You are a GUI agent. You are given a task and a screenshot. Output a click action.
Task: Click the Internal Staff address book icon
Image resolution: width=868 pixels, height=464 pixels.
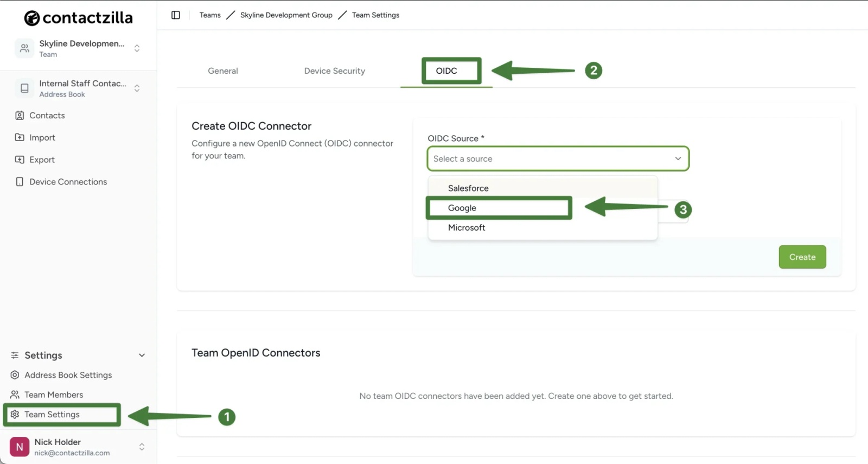click(x=24, y=88)
